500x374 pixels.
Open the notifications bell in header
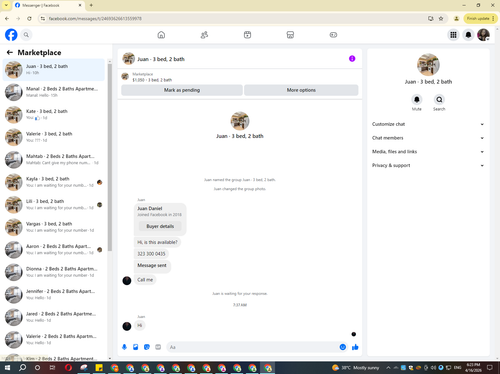pyautogui.click(x=468, y=35)
